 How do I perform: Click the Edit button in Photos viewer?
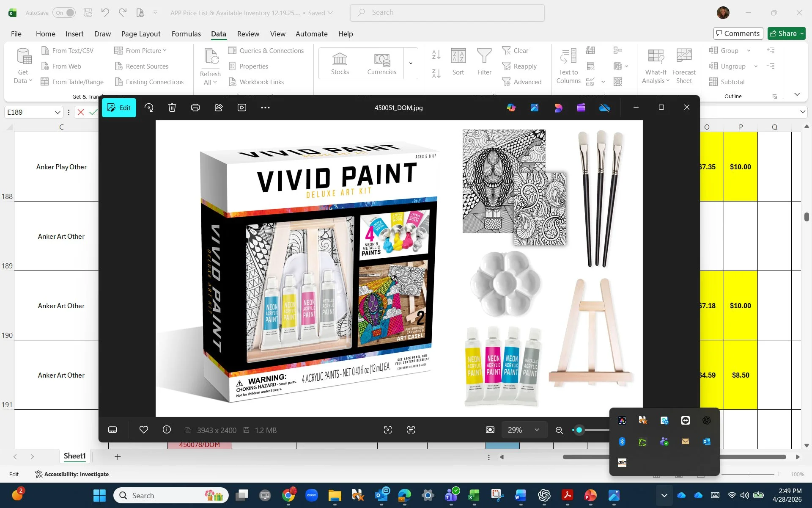click(119, 108)
